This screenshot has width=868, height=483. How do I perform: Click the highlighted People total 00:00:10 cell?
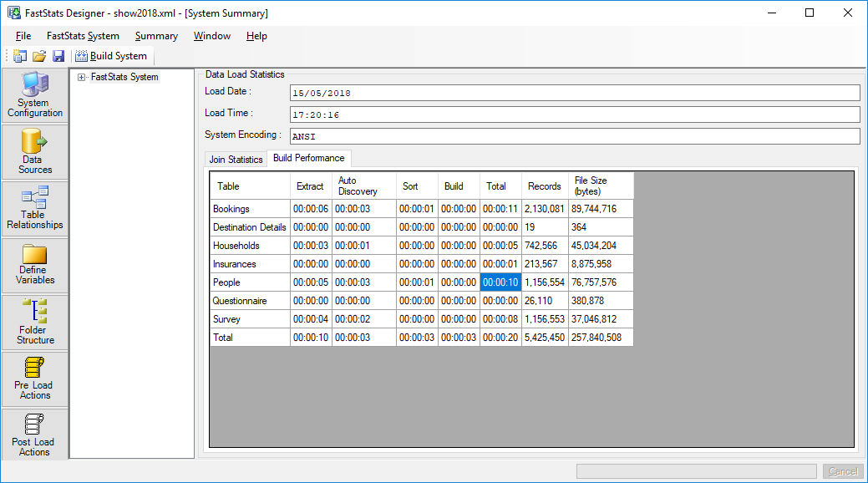(500, 282)
